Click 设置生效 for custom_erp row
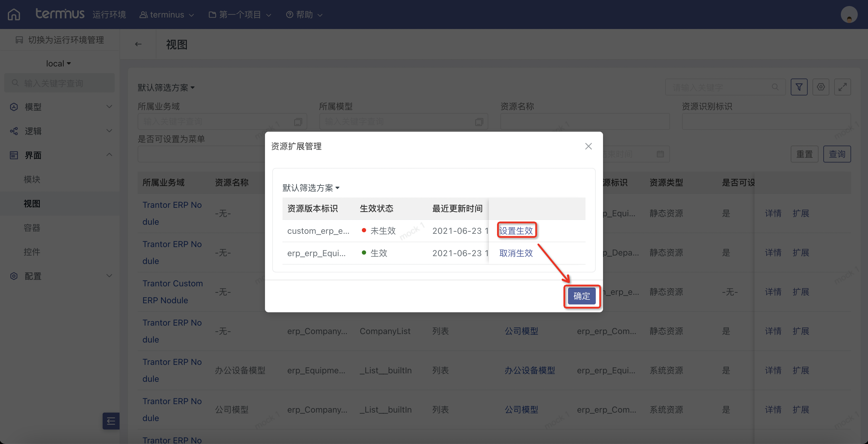 pos(516,231)
